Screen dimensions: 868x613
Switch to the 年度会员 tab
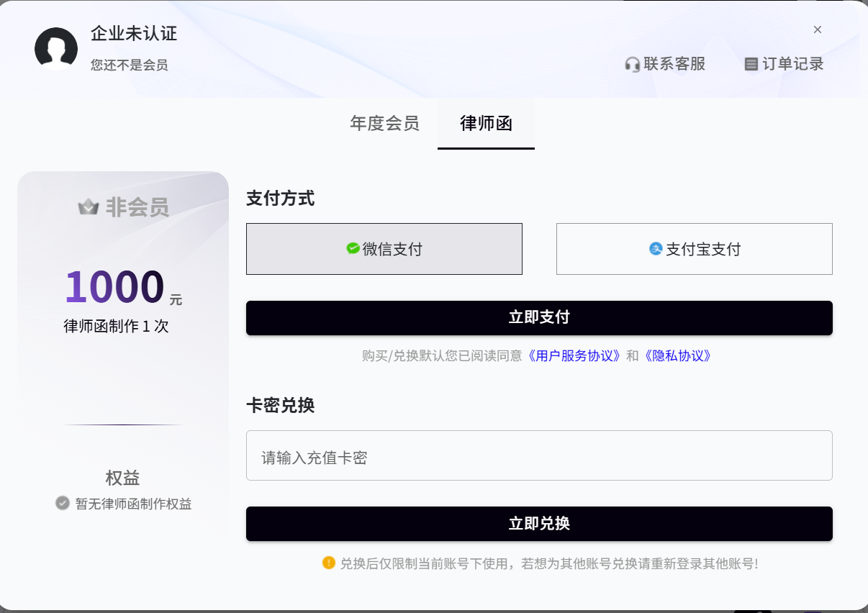pyautogui.click(x=384, y=123)
